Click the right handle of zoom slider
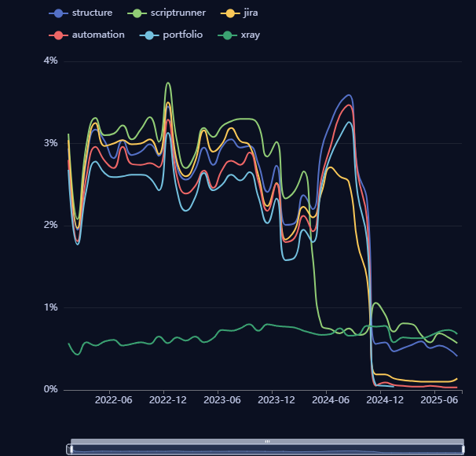Screen dimensions: 476x456 point(463,449)
